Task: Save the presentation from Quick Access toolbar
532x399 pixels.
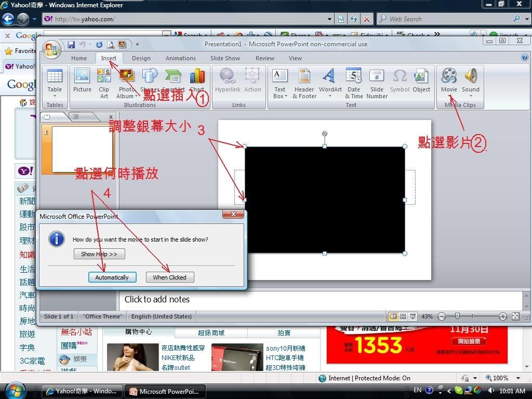Action: point(71,45)
